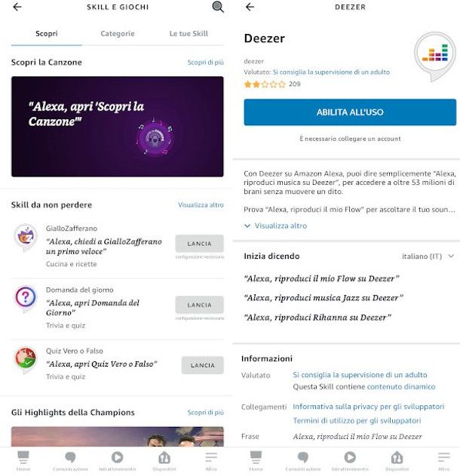460x476 pixels.
Task: Open the Altro menu in the left bottom bar
Action: coord(211,461)
